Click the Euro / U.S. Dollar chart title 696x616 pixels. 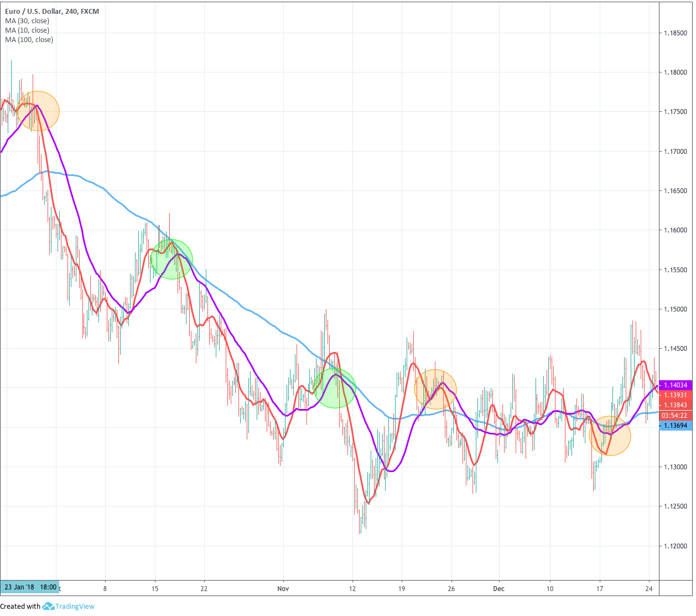pos(52,12)
